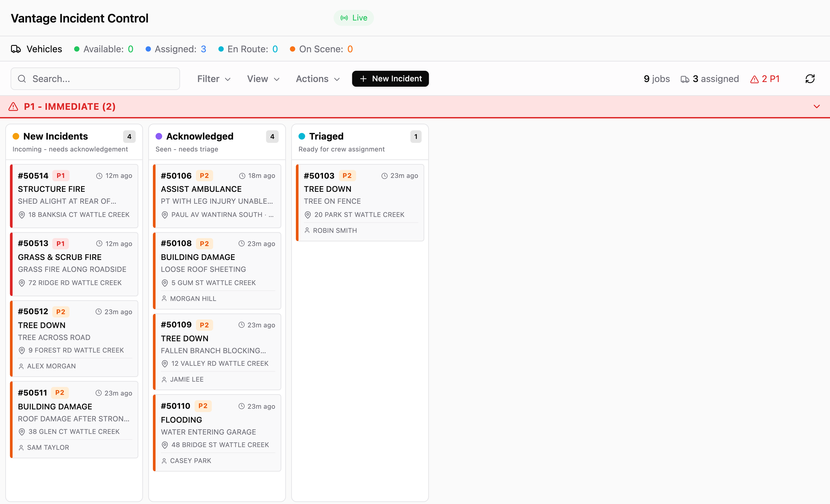Viewport: 830px width, 504px height.
Task: Click the location pin for 72 Ridge Rd
Action: click(22, 283)
